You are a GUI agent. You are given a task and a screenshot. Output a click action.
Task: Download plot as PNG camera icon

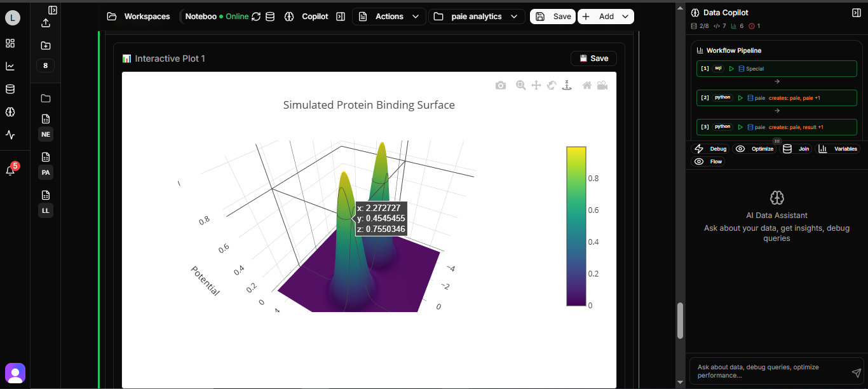[501, 86]
